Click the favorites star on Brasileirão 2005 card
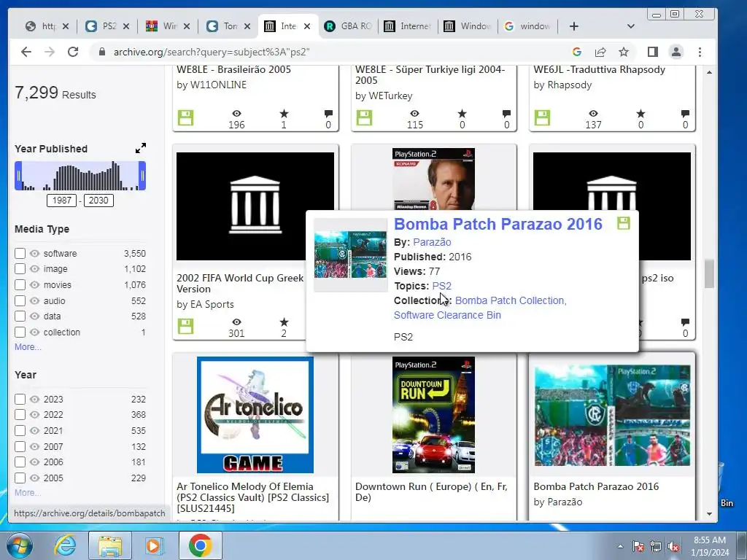This screenshot has height=560, width=747. [x=284, y=113]
